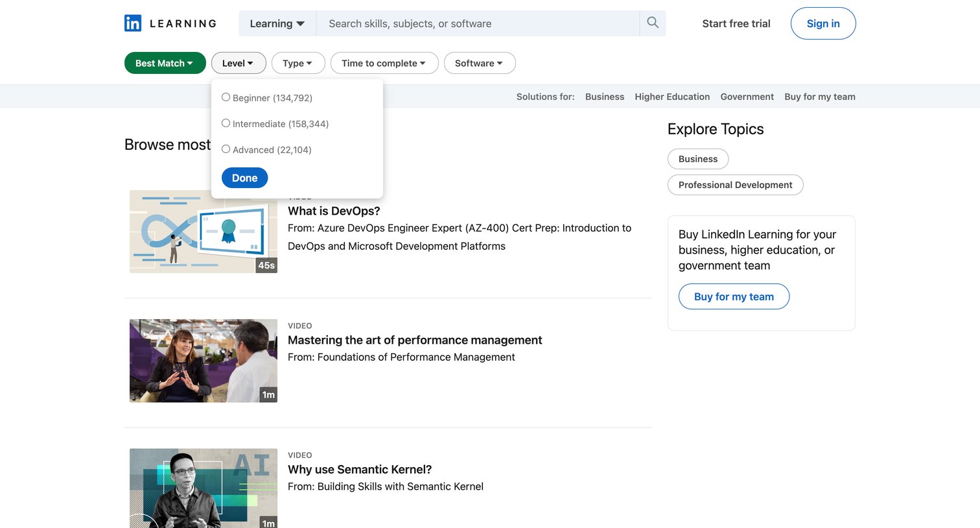Click Done in the Level filter
Viewport: 980px width, 528px height.
pyautogui.click(x=244, y=178)
